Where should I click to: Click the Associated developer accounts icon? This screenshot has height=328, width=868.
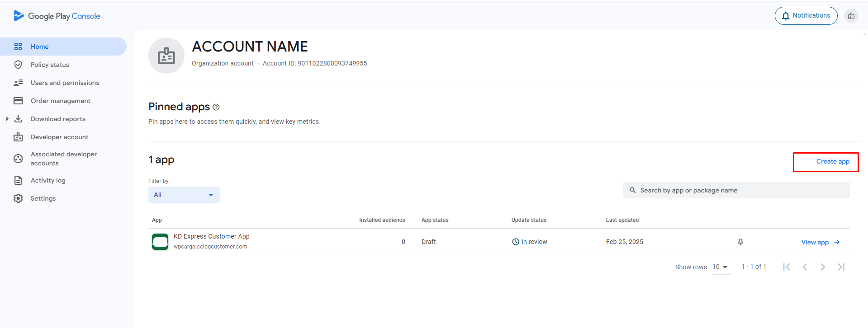[x=18, y=159]
